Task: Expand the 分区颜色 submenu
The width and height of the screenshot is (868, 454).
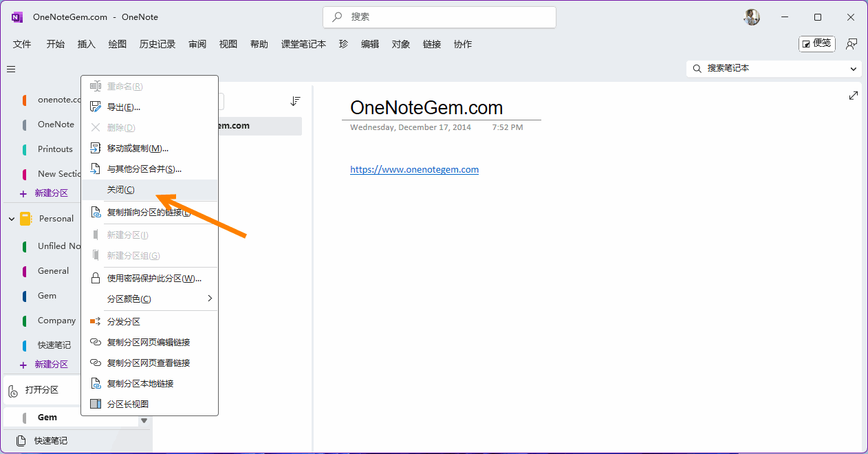Action: click(210, 299)
